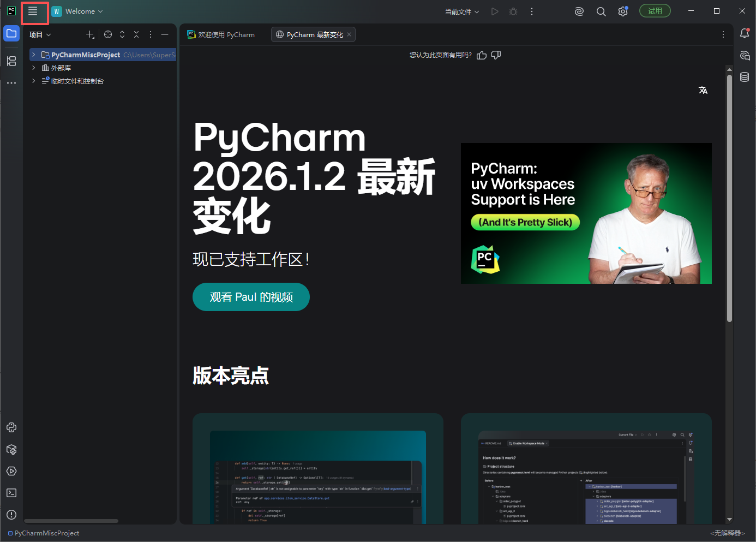Expand the 临时文件和控制台 node
The image size is (756, 542).
pyautogui.click(x=34, y=81)
